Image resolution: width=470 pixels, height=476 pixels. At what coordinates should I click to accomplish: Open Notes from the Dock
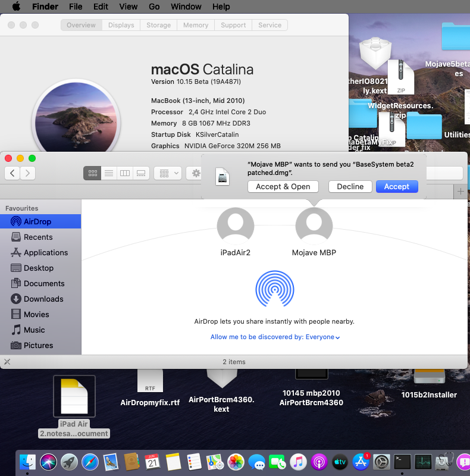pyautogui.click(x=173, y=462)
